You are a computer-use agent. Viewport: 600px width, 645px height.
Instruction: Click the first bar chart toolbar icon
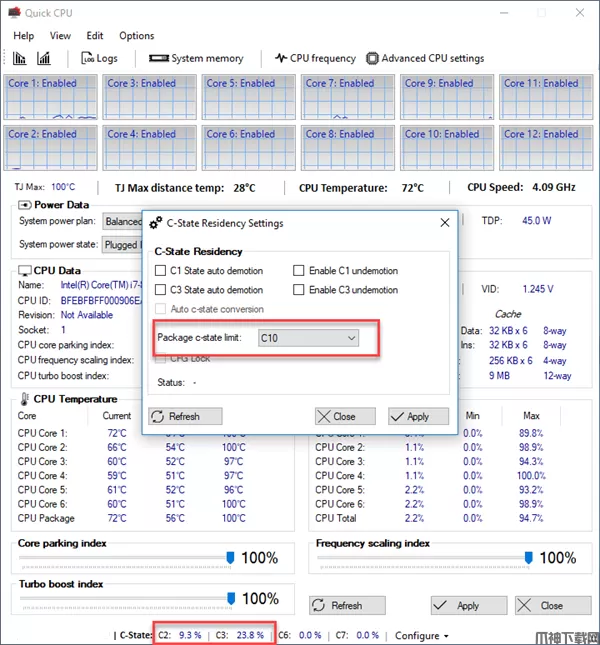pos(20,59)
